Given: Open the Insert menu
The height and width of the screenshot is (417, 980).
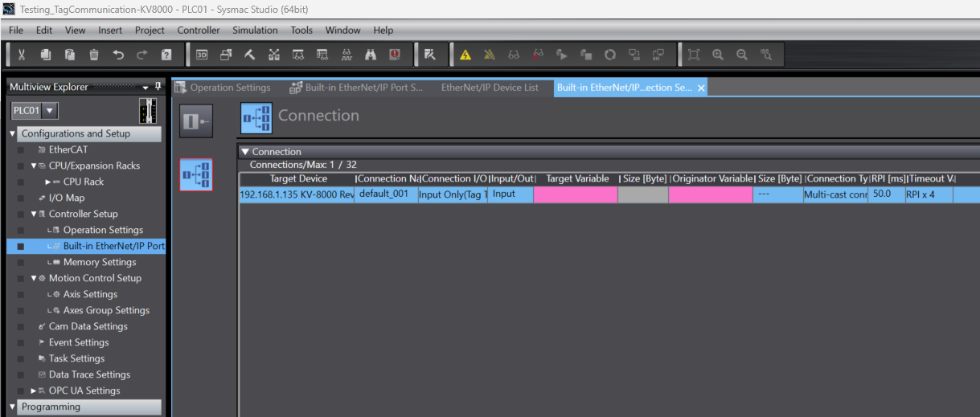Looking at the screenshot, I should [110, 30].
